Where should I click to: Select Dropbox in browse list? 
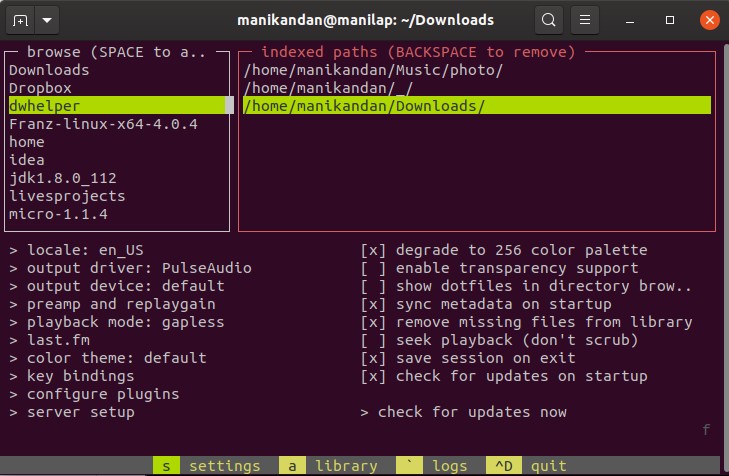point(117,88)
